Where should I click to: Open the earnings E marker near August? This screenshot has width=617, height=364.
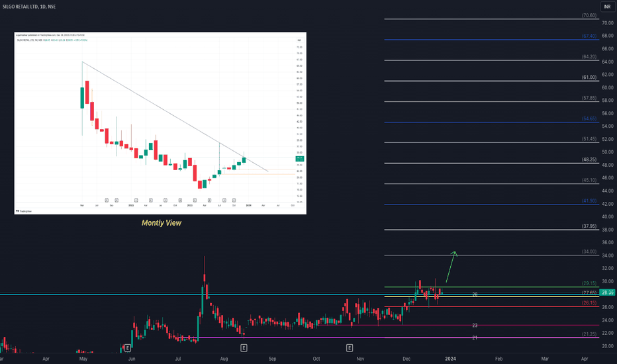point(244,348)
